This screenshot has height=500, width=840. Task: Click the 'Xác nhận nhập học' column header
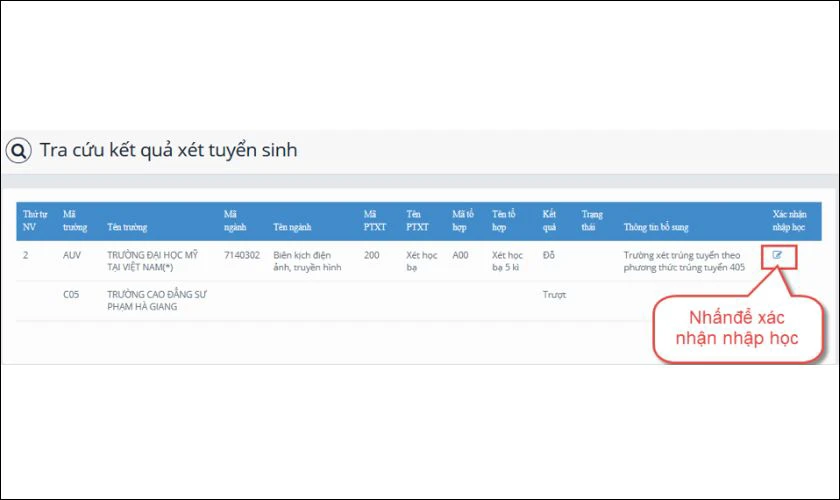point(792,220)
